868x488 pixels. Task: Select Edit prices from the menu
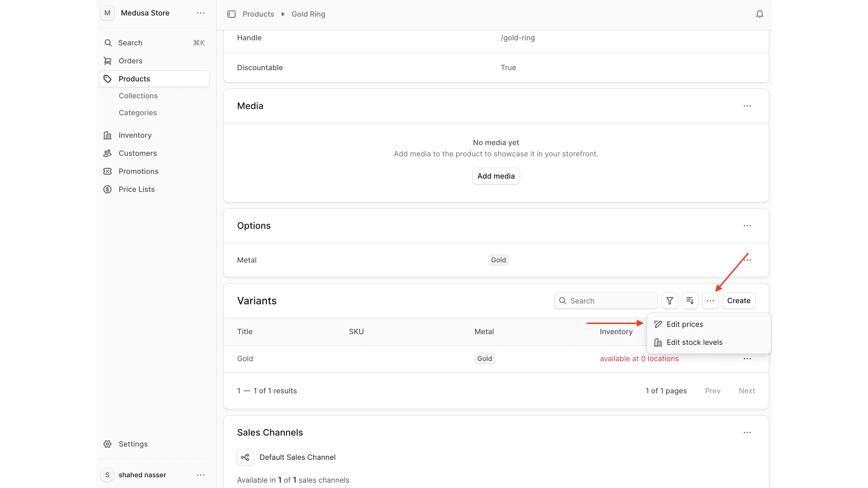(x=684, y=324)
